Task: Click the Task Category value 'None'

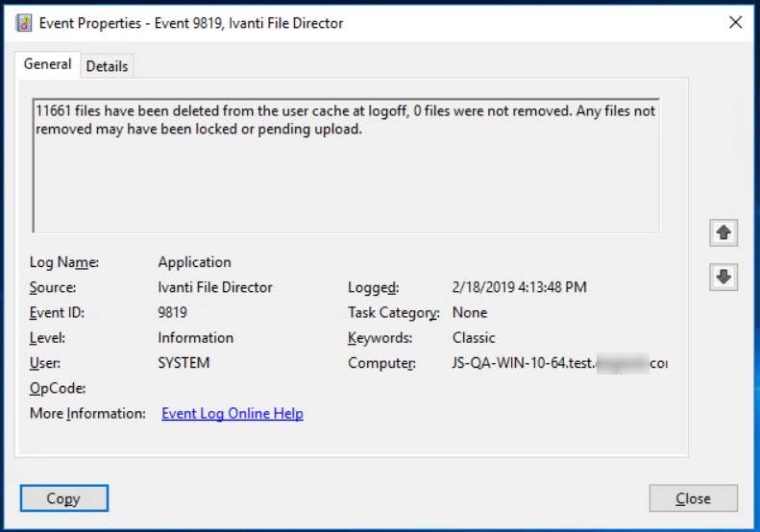Action: pos(470,312)
